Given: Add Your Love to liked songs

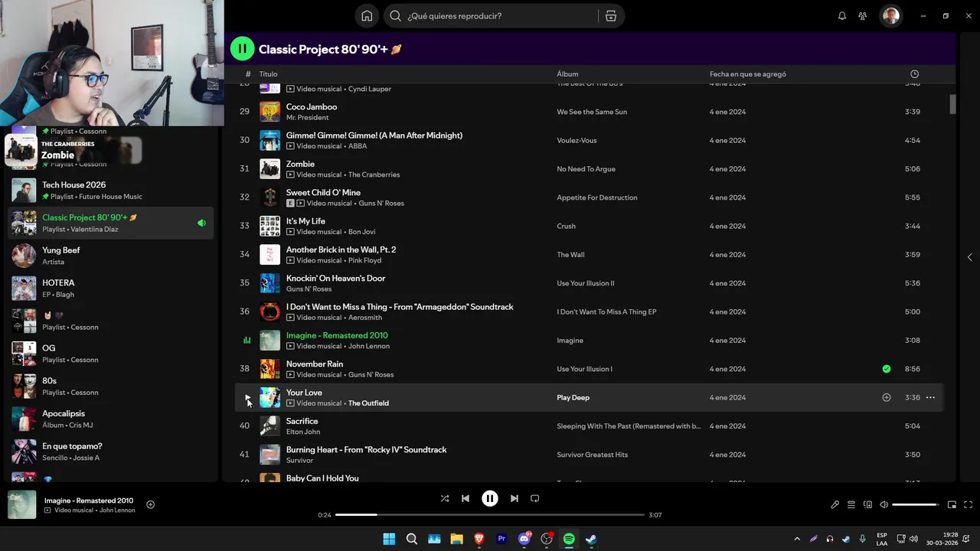Looking at the screenshot, I should click(887, 398).
